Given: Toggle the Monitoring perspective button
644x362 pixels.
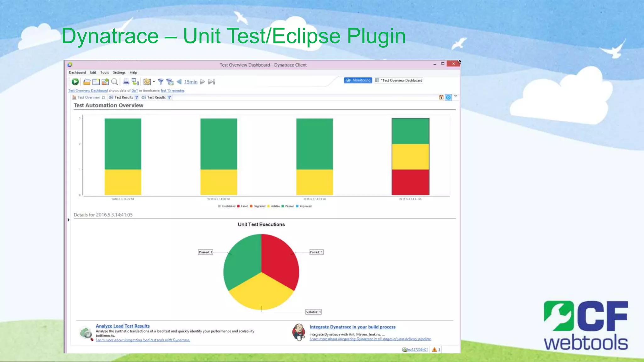Looking at the screenshot, I should point(358,80).
